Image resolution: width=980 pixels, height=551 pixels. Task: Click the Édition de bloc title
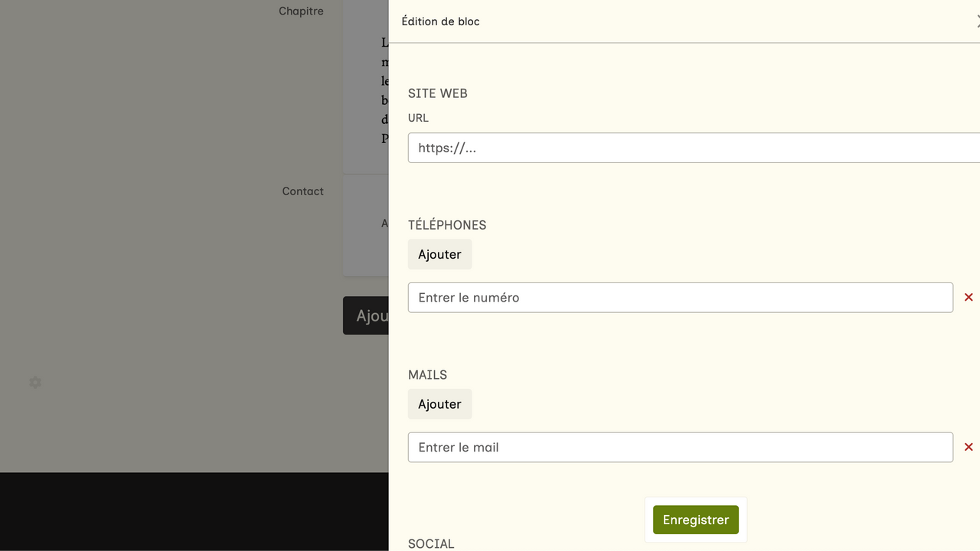[440, 21]
